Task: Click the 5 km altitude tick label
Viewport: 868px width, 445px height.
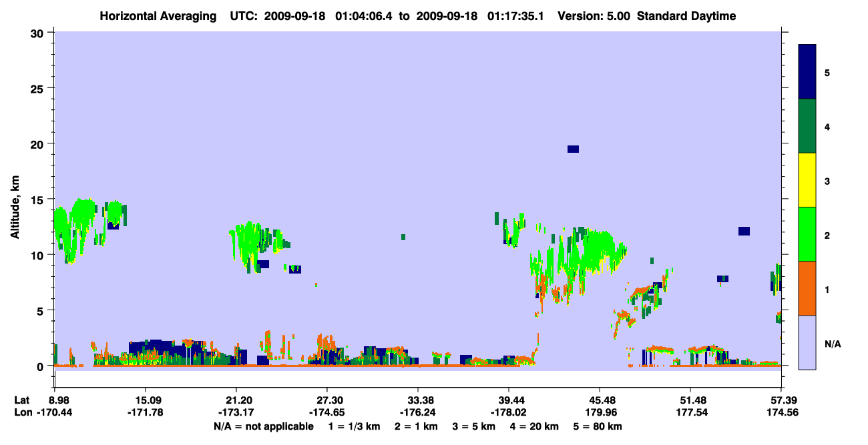Action: pos(41,310)
